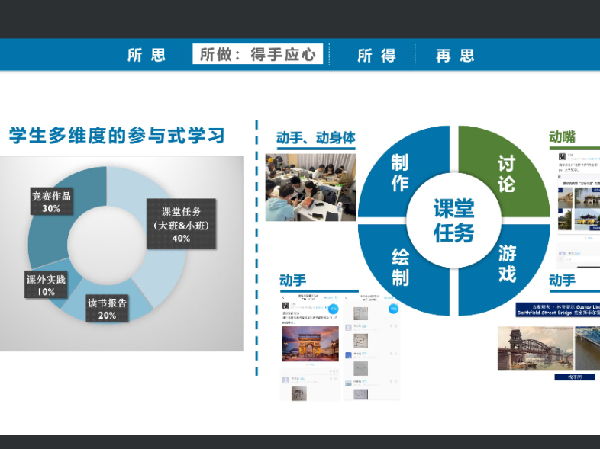Open the old bridge photograph
Image resolution: width=600 pixels, height=449 pixels.
[548, 347]
